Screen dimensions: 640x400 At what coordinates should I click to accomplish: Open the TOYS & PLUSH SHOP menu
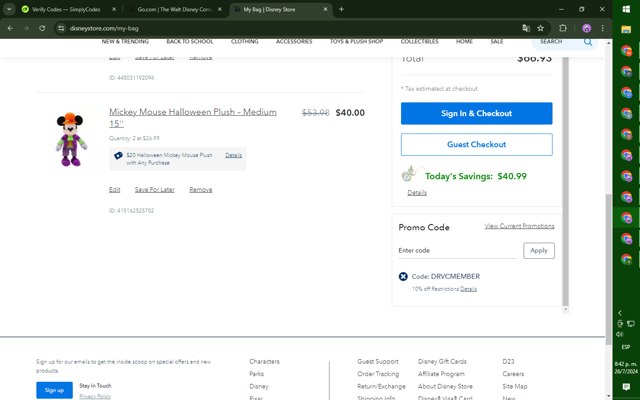(356, 42)
